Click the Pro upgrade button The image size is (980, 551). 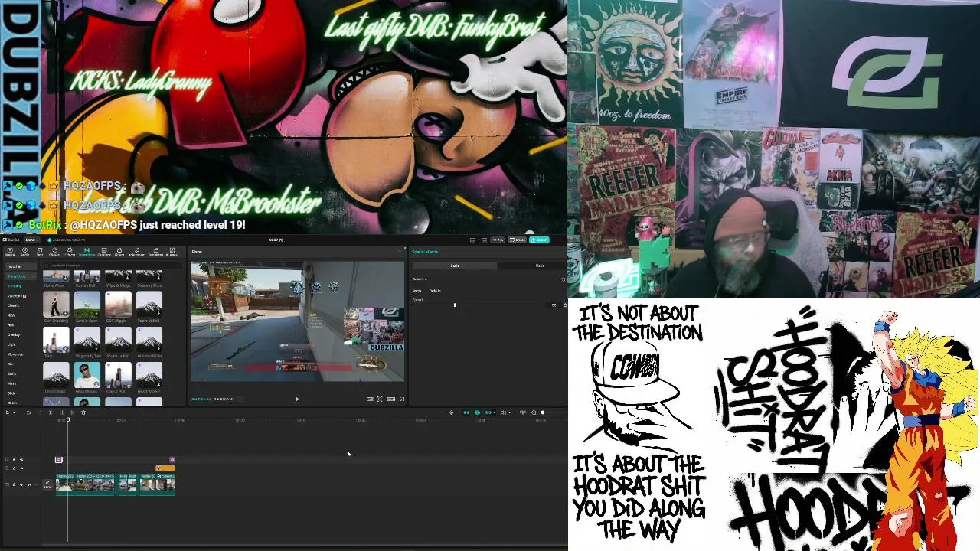click(498, 240)
